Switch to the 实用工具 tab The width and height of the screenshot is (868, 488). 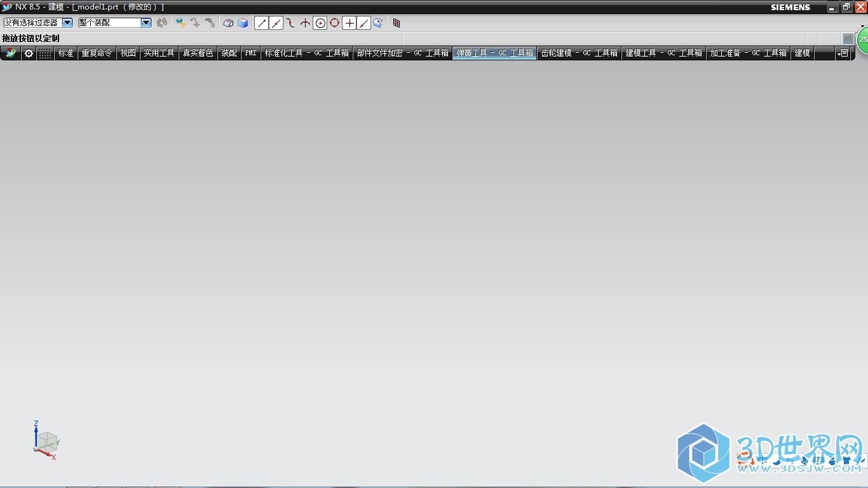coord(159,53)
